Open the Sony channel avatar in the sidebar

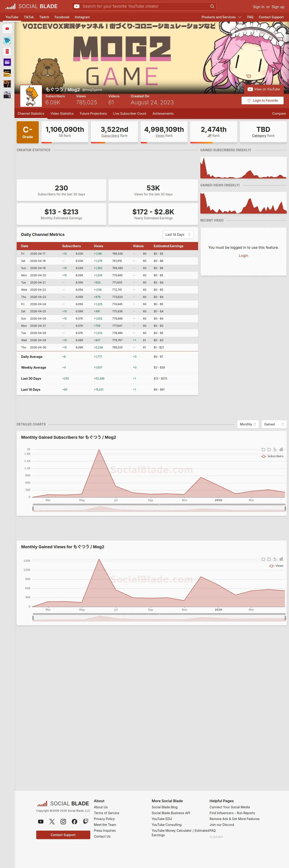[7, 73]
